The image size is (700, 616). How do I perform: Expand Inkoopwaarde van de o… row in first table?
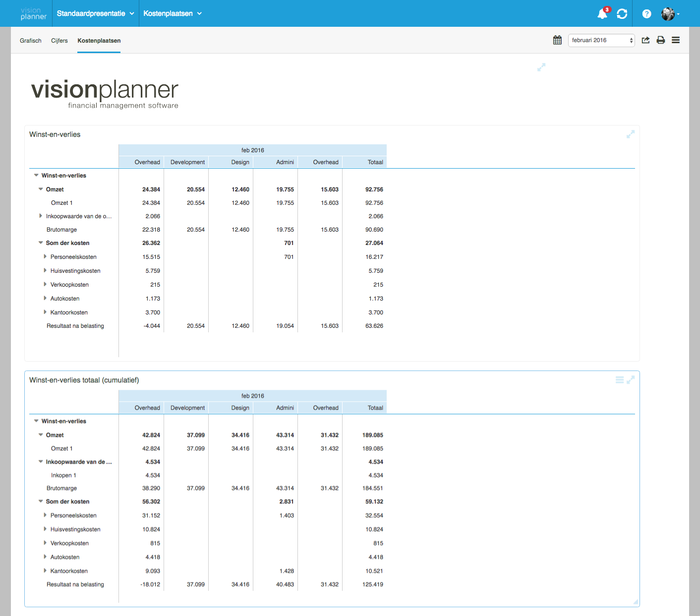point(41,216)
